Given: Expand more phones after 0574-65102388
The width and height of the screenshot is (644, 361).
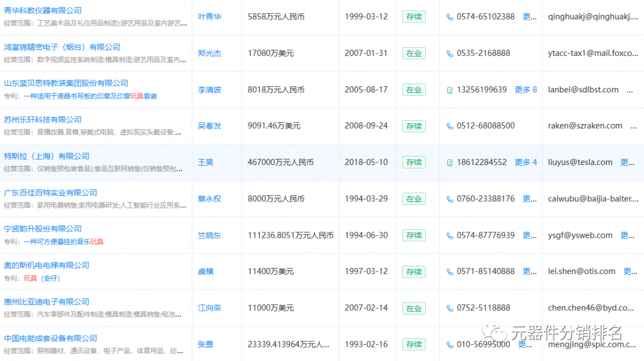Looking at the screenshot, I should point(530,17).
